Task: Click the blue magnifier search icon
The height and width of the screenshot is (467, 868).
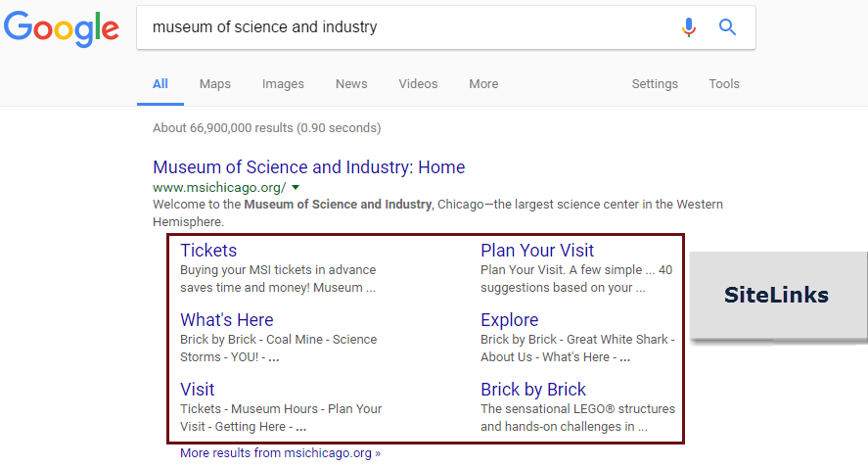Action: coord(727,27)
